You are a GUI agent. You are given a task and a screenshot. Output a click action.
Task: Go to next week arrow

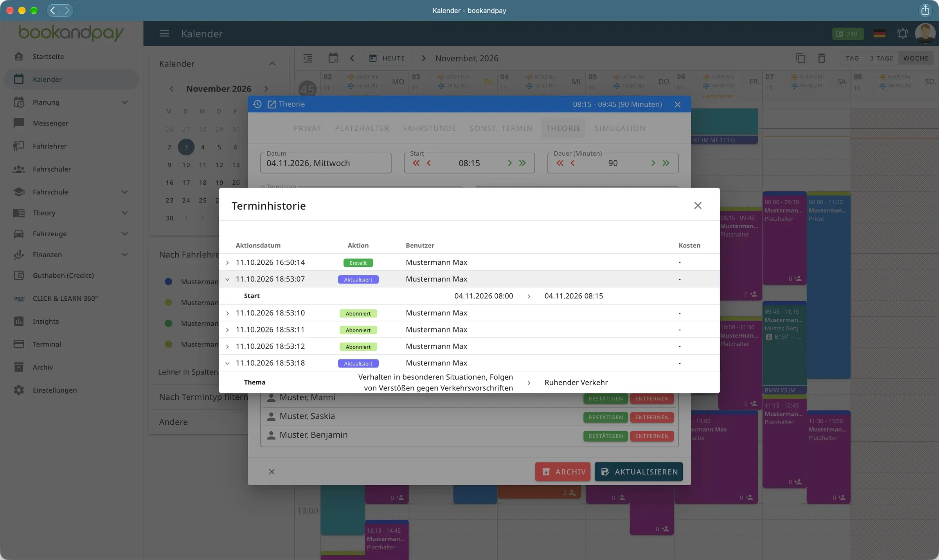tap(423, 58)
